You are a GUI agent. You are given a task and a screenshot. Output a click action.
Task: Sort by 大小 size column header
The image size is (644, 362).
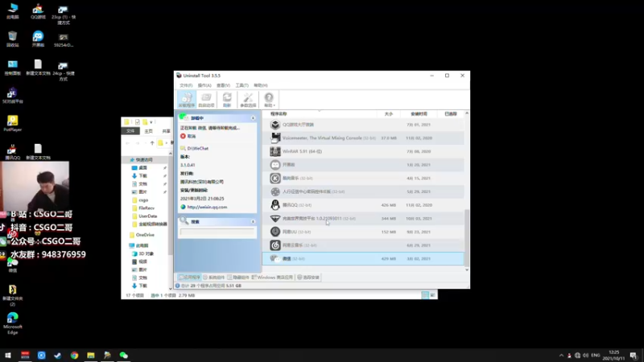[389, 113]
